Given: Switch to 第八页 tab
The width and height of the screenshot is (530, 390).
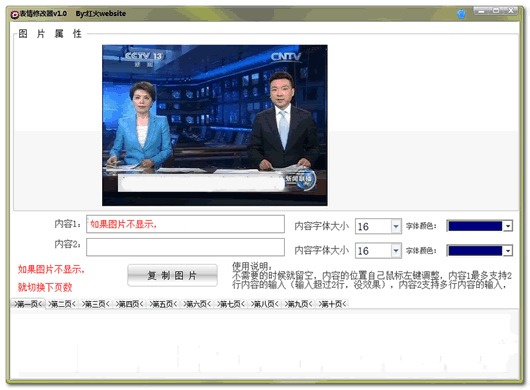Looking at the screenshot, I should (x=265, y=304).
